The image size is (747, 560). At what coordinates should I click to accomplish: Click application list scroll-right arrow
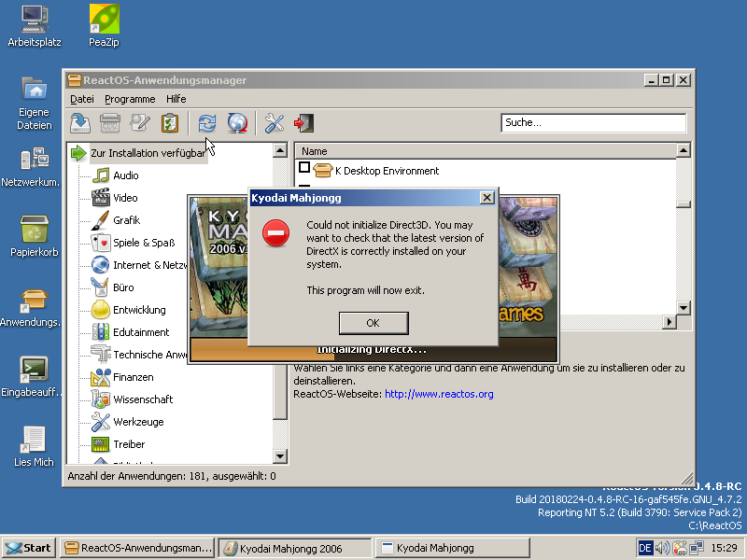pos(669,322)
